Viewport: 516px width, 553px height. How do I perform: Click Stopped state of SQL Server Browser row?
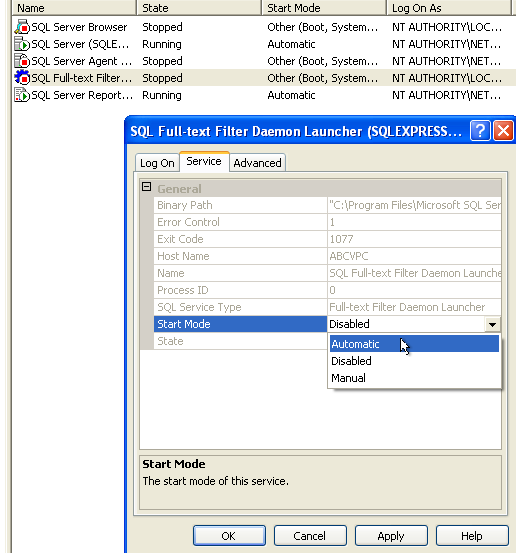(162, 27)
